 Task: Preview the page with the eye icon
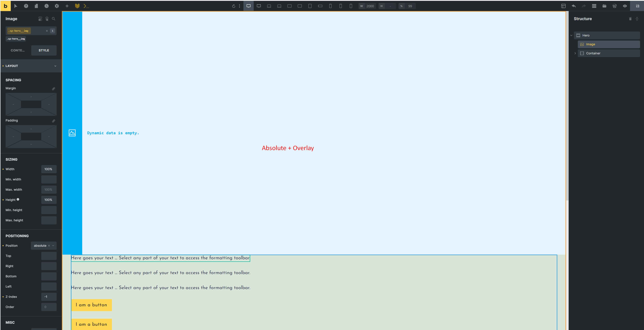point(625,6)
